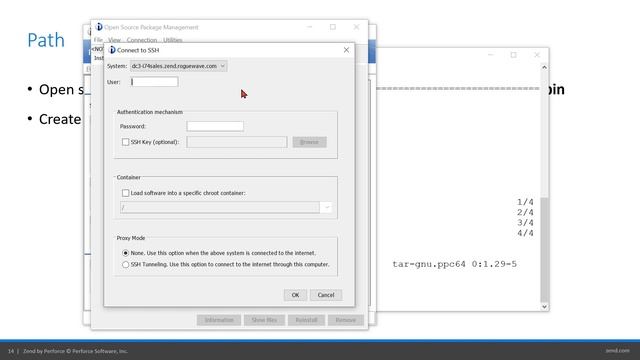Viewport: 640px width, 360px height.
Task: Enable Load software into chroot container checkbox
Action: tap(125, 193)
